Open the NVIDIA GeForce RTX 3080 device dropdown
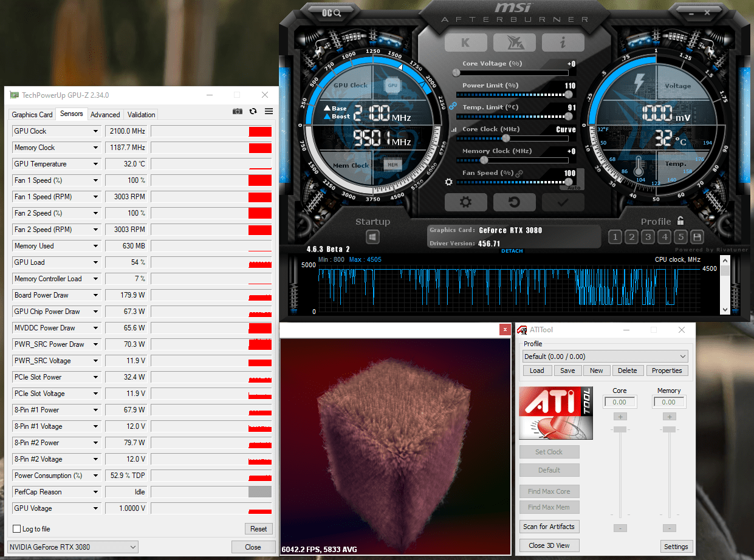The height and width of the screenshot is (560, 754). click(x=73, y=547)
